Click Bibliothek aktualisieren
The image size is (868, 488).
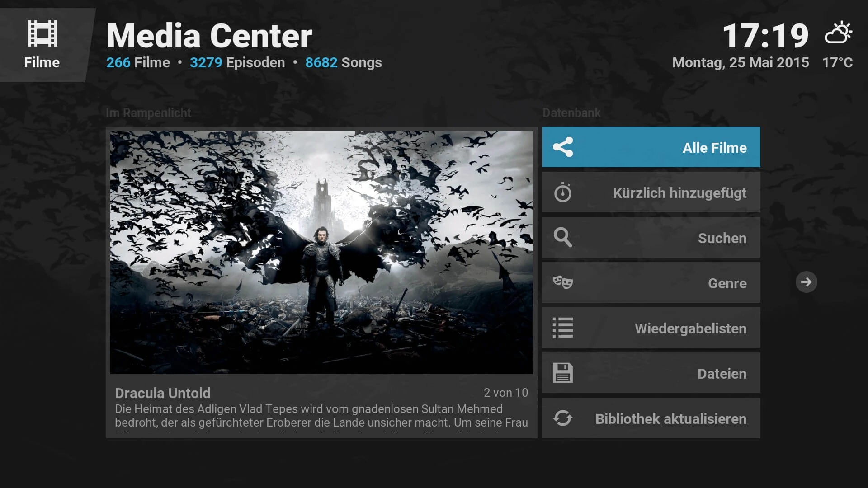click(x=651, y=418)
